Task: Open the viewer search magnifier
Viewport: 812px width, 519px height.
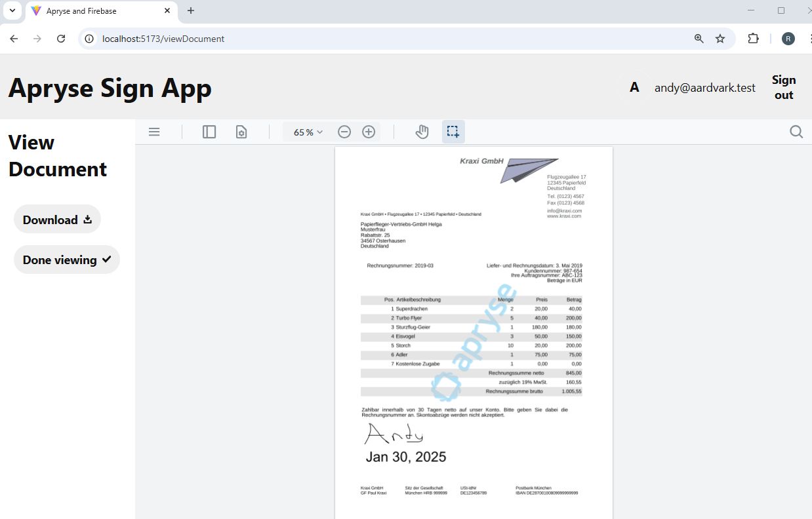Action: (x=796, y=132)
